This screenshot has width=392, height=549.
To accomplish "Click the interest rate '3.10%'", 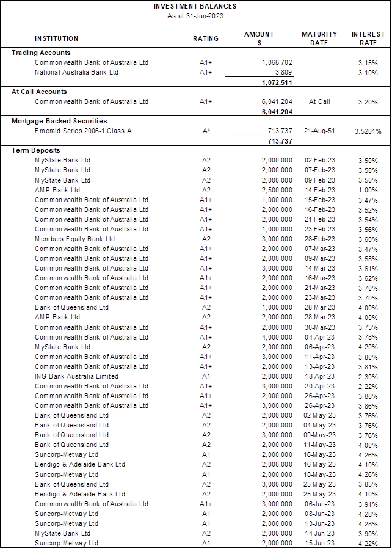I will click(x=368, y=73).
